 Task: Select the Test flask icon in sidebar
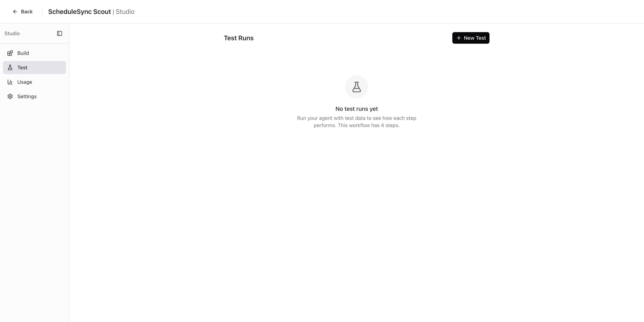click(x=10, y=67)
